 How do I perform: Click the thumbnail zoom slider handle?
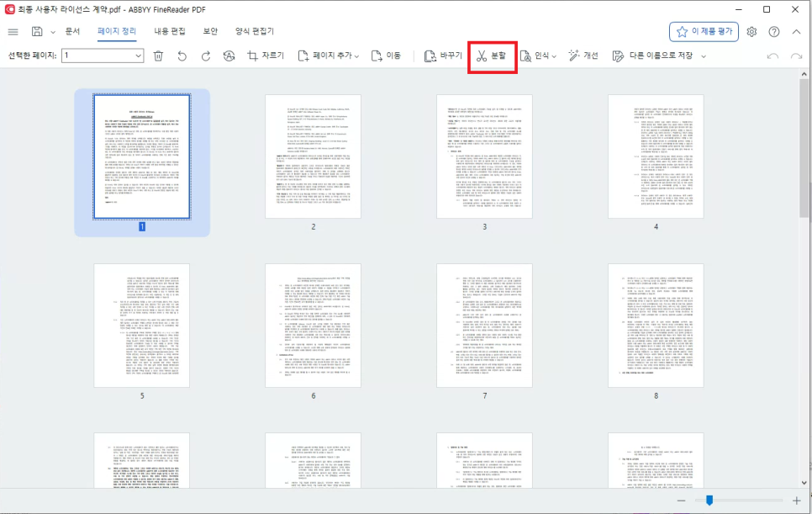tap(709, 500)
